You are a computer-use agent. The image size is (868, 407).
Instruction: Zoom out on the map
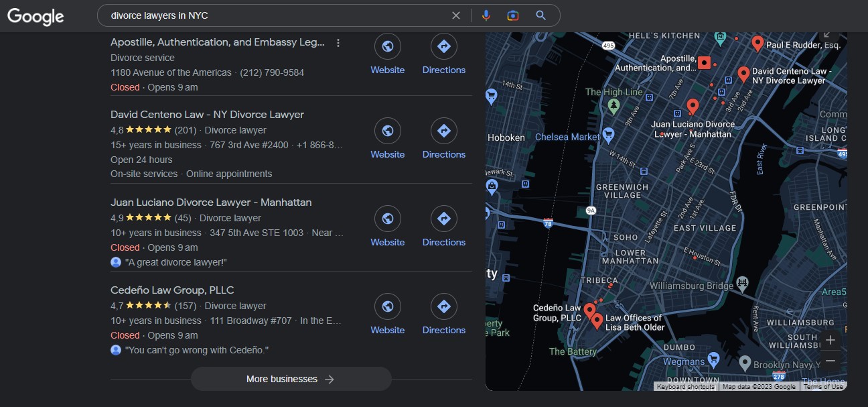830,361
